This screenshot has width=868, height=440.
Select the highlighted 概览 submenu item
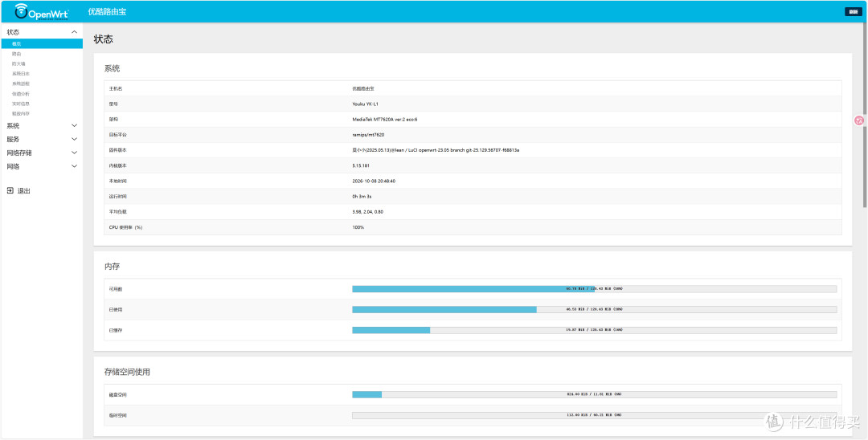pos(42,43)
